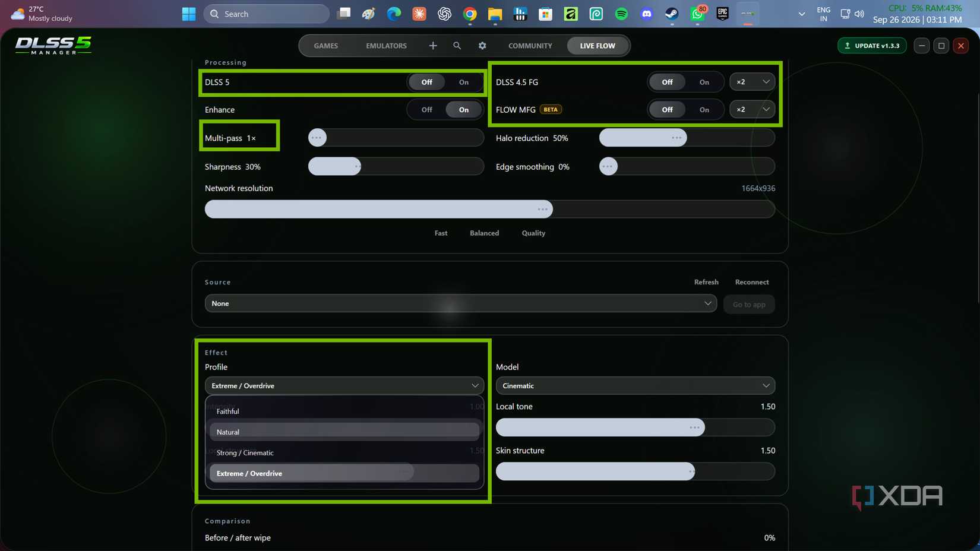Open Steam from the taskbar

click(672, 14)
